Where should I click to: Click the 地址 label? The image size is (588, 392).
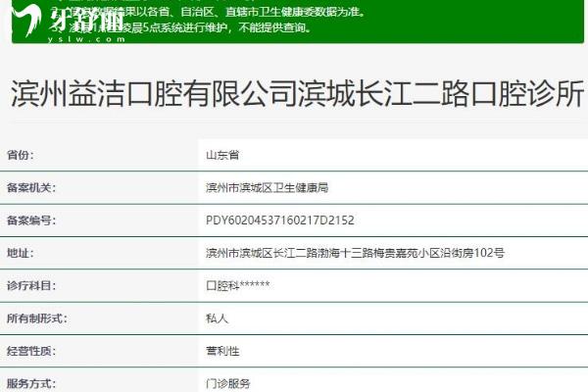click(21, 253)
